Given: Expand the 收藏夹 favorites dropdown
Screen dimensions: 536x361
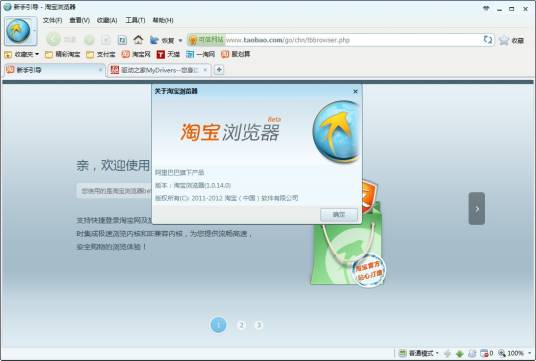Looking at the screenshot, I should click(22, 54).
